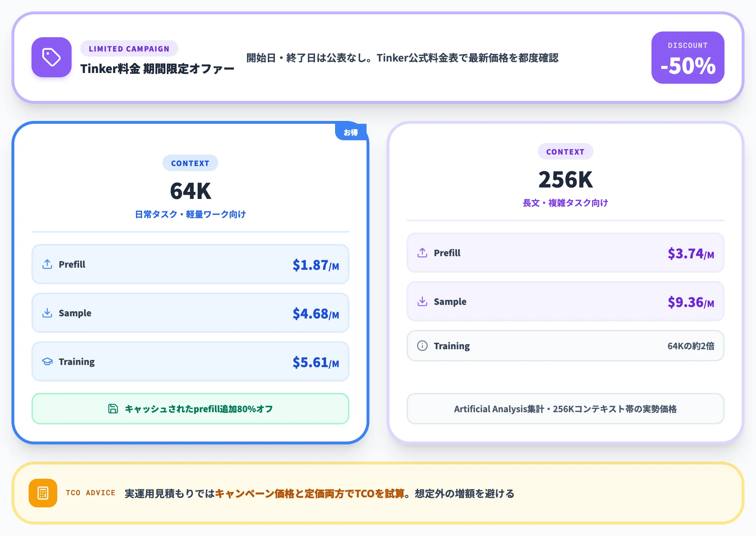This screenshot has width=756, height=536.
Task: Click the 64K heading
Action: click(190, 191)
